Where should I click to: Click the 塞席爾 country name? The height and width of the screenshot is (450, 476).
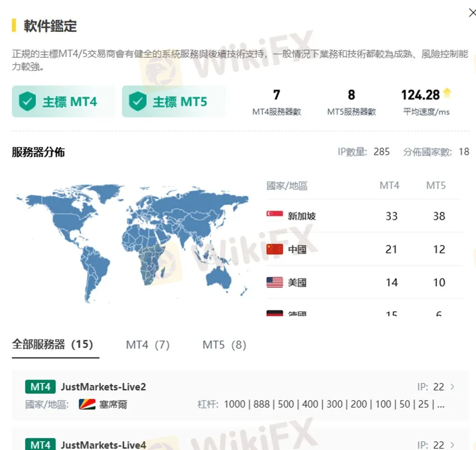113,404
